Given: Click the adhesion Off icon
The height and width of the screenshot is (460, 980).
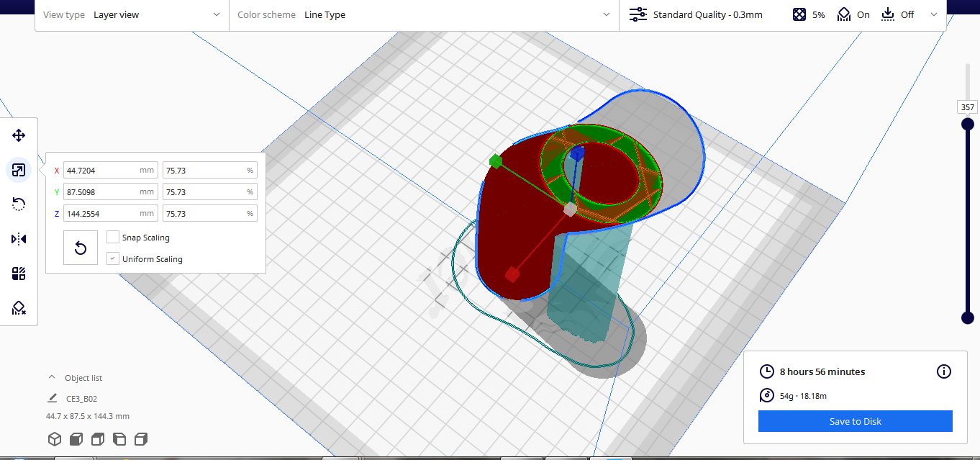Looking at the screenshot, I should [888, 14].
